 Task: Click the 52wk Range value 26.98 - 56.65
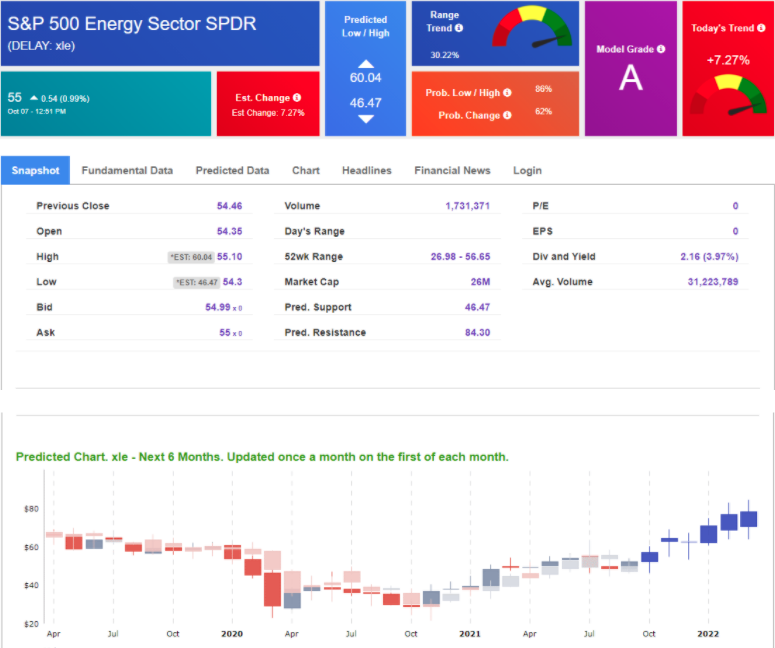[x=460, y=257]
